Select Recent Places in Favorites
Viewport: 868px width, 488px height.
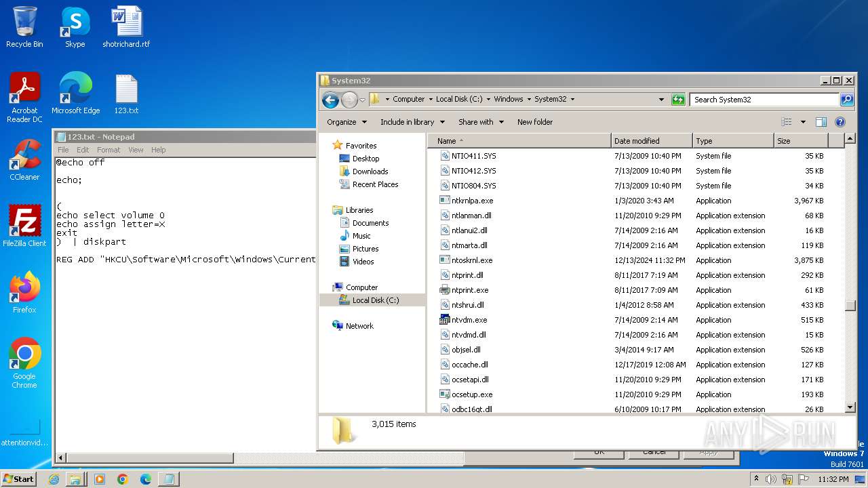click(375, 184)
